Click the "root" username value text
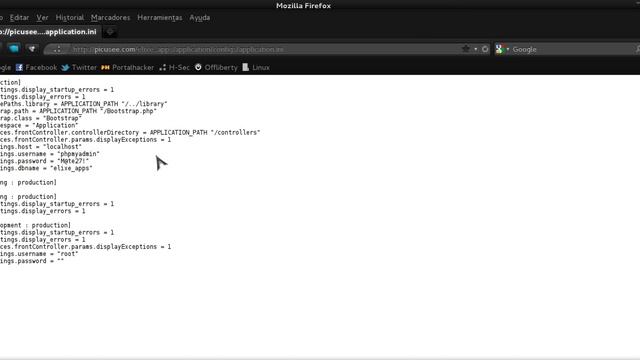The image size is (640, 360). click(68, 253)
